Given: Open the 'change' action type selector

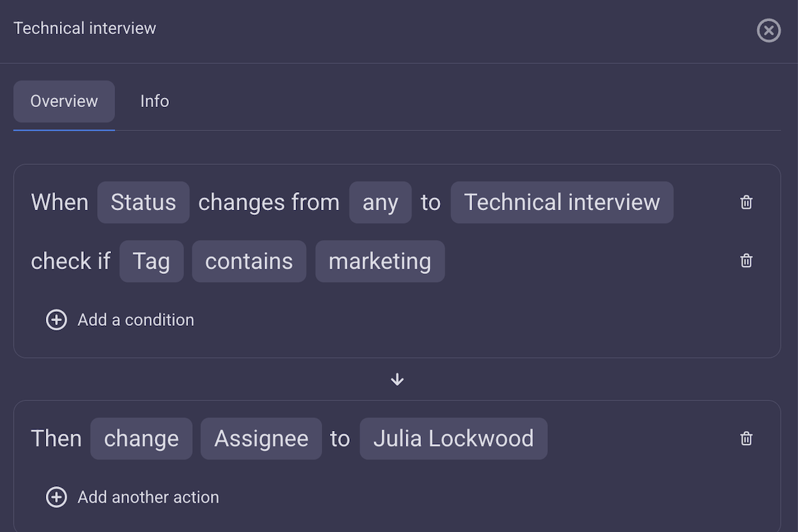Looking at the screenshot, I should (141, 438).
